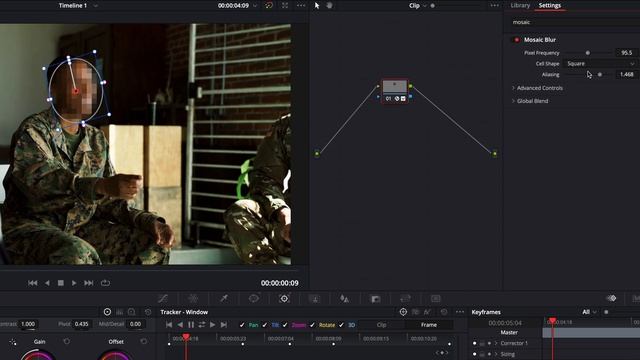Toggle the viewer loop playback button
Viewport: 640px width, 360px height.
(105, 283)
